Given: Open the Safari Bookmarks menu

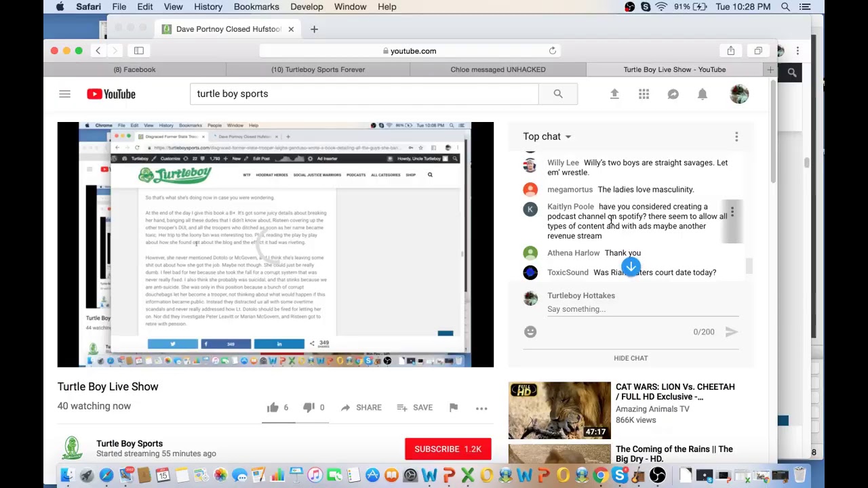Looking at the screenshot, I should (x=256, y=7).
